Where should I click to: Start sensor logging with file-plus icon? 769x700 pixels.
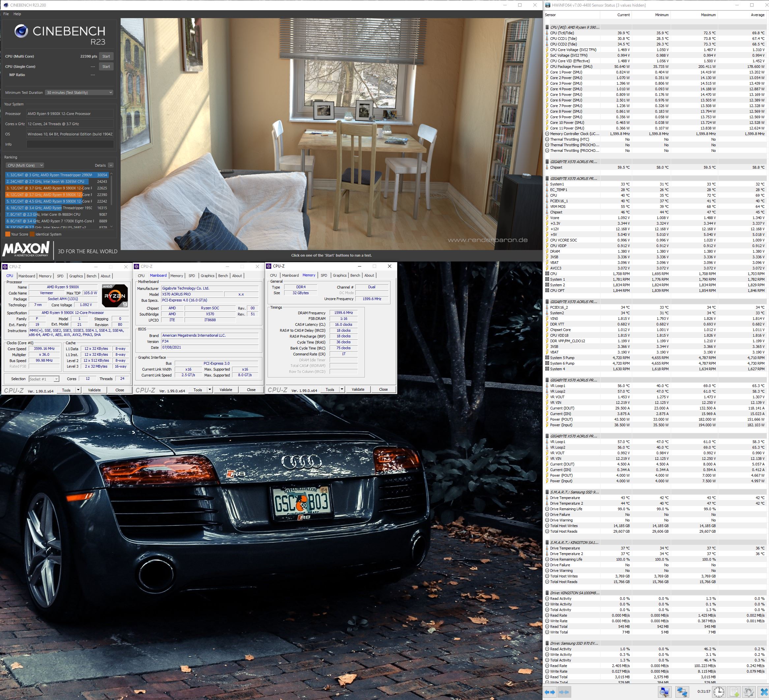[735, 692]
